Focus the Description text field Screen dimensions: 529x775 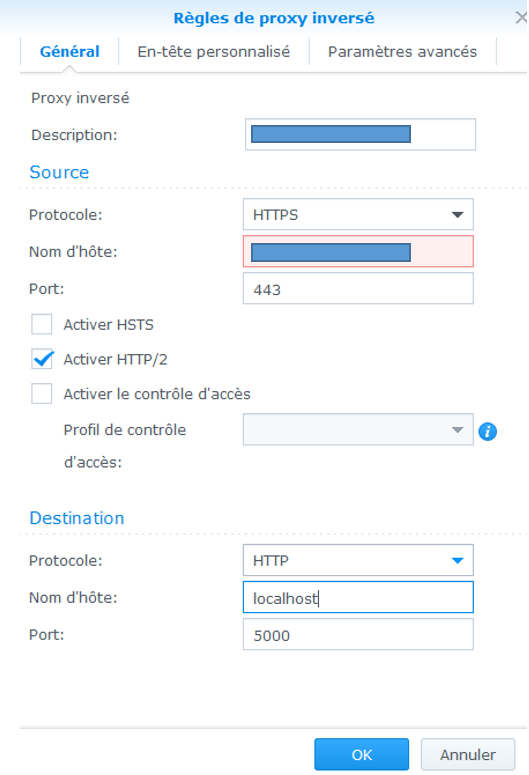(360, 134)
